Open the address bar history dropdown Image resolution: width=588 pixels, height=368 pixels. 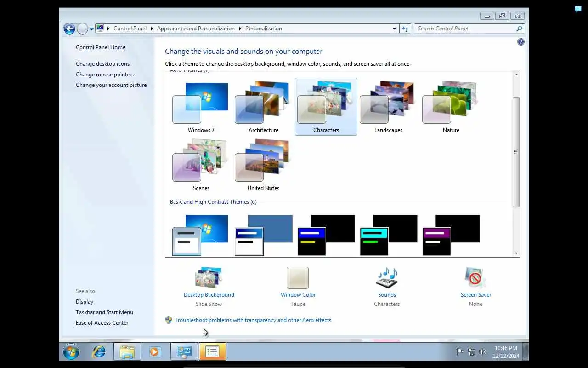tap(395, 29)
